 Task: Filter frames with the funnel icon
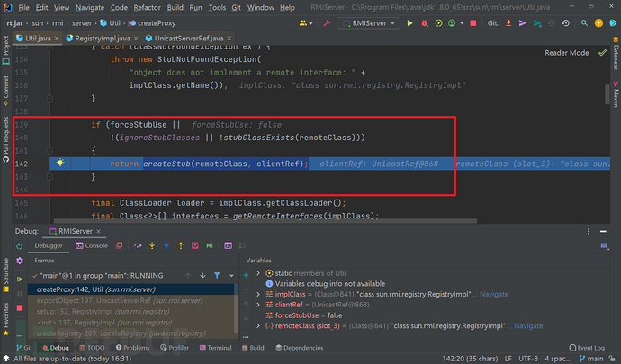[217, 275]
